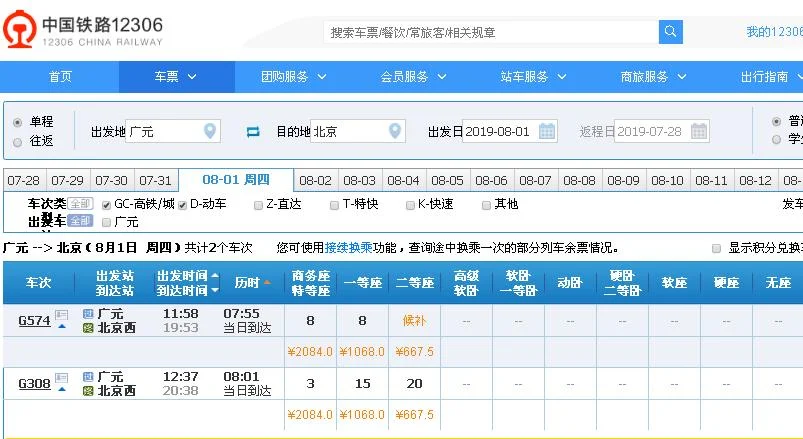Open train G574 details link
This screenshot has width=803, height=439.
34,321
